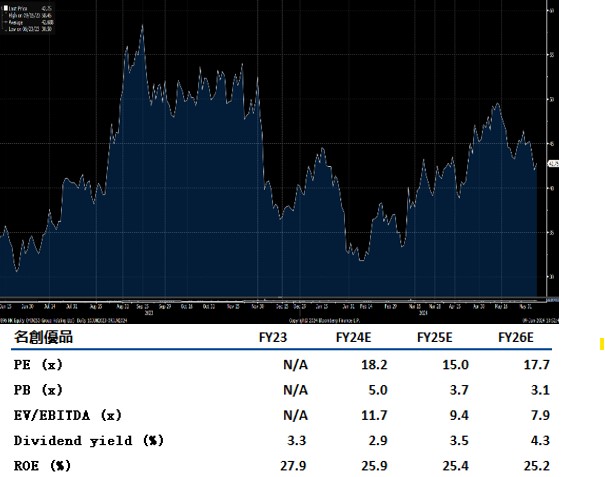Click the FY26E ROE value 25.2
605x477 pixels.
[535, 465]
